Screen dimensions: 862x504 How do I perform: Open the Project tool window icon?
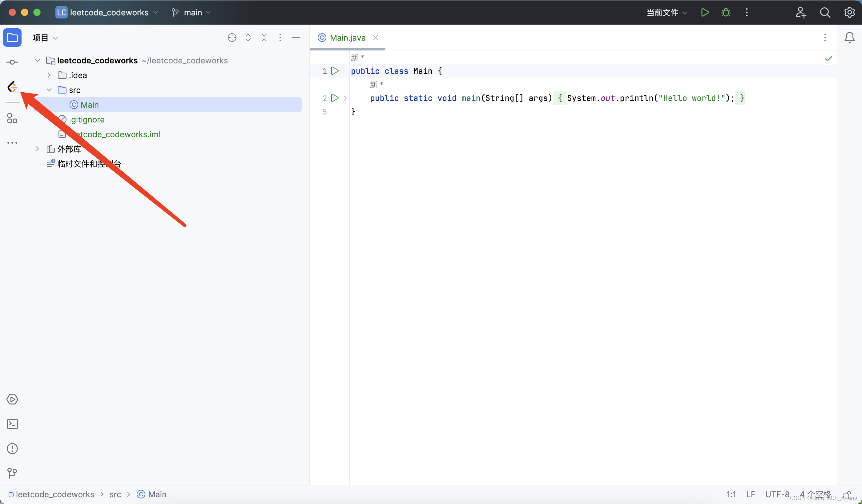click(x=12, y=38)
